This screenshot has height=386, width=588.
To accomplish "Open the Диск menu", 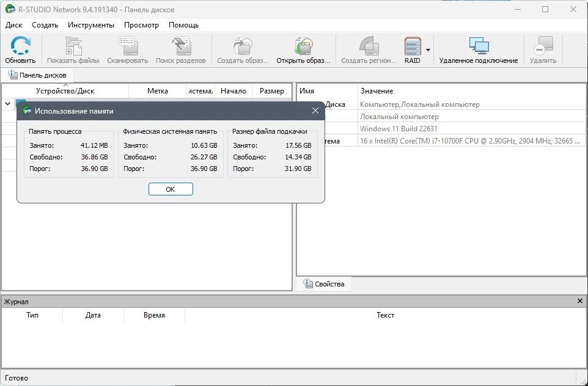I will click(14, 25).
